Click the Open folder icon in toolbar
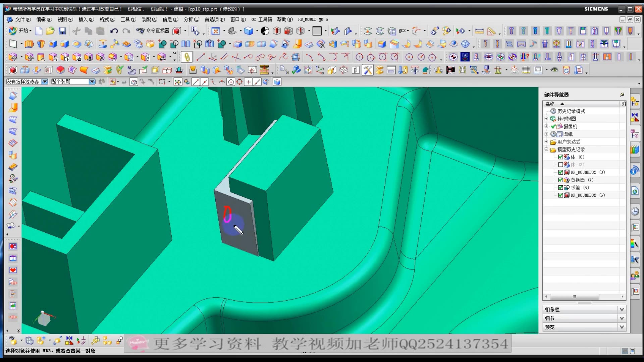 (x=50, y=31)
